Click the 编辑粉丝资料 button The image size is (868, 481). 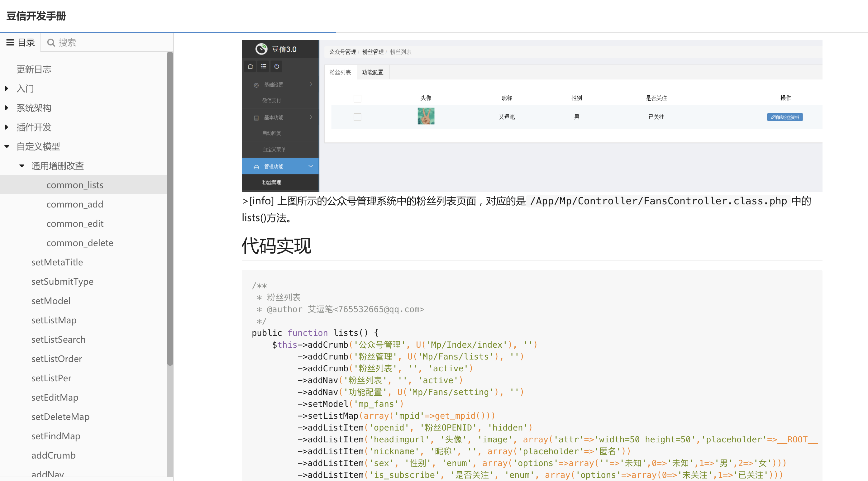coord(785,117)
